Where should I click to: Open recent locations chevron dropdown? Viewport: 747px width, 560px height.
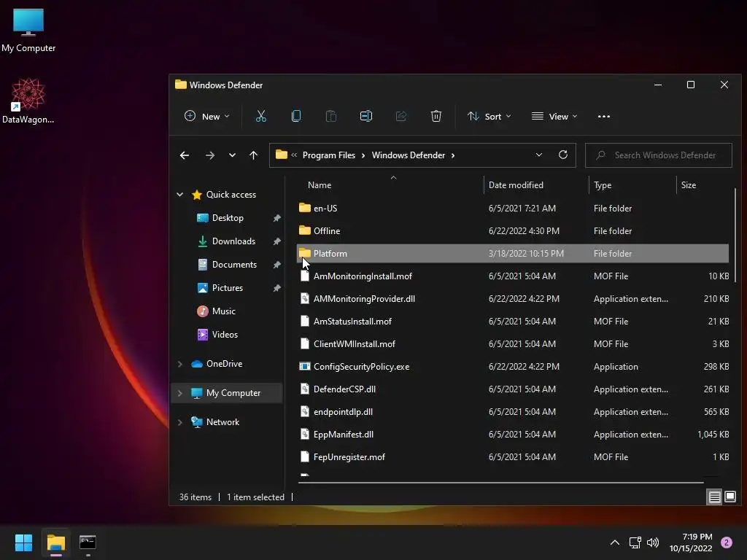click(x=232, y=155)
